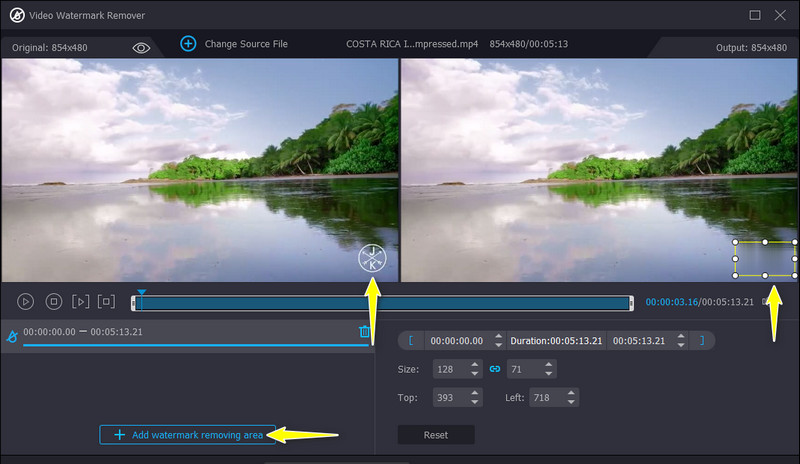800x464 pixels.
Task: Click the play-segment bracket icon
Action: coord(81,301)
